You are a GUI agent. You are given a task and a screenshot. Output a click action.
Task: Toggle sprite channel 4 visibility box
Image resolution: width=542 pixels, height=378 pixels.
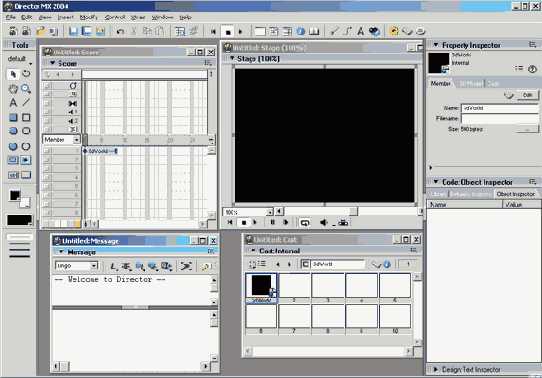pos(47,177)
